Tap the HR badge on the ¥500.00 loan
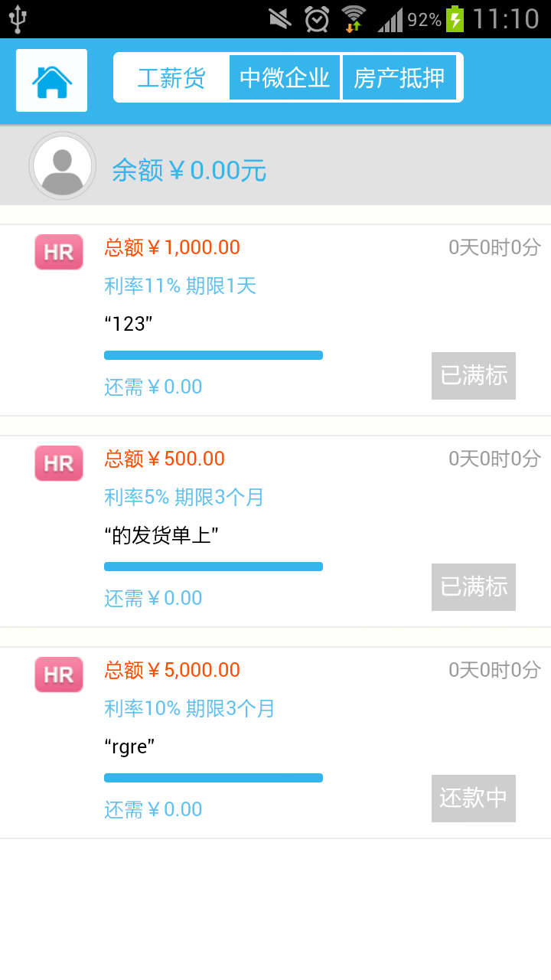Viewport: 551px width, 980px height. tap(59, 463)
